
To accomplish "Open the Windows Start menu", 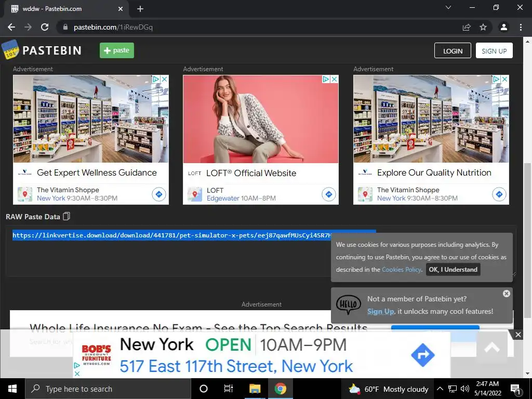I will pyautogui.click(x=12, y=389).
